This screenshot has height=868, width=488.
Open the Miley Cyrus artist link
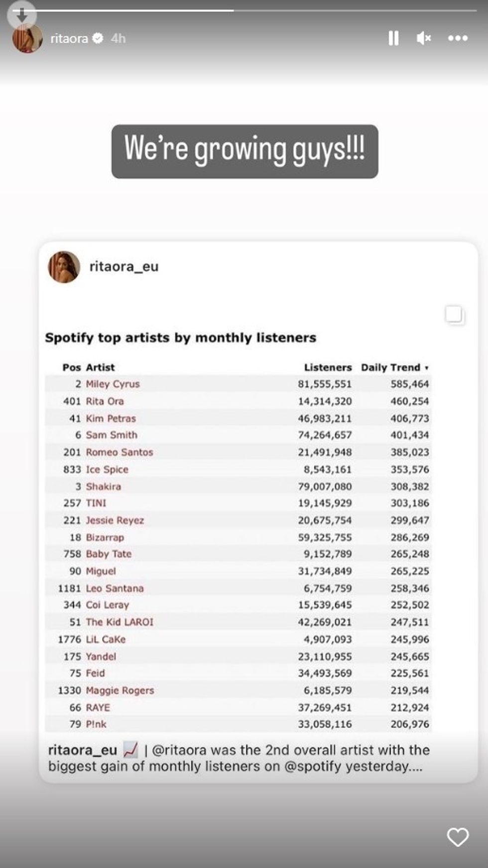113,384
